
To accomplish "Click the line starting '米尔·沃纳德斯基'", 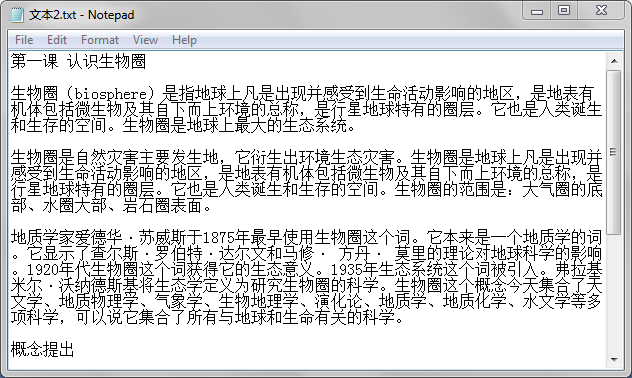I will (x=306, y=286).
